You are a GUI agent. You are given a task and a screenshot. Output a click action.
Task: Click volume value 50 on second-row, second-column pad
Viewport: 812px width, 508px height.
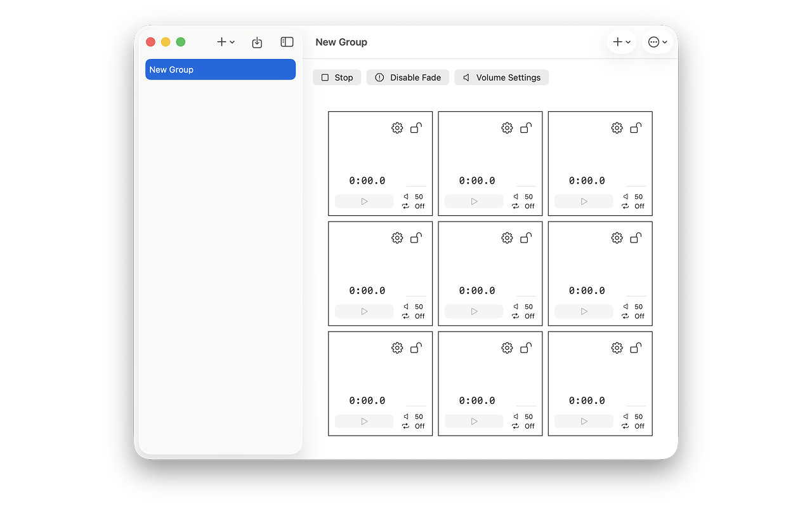coord(529,307)
